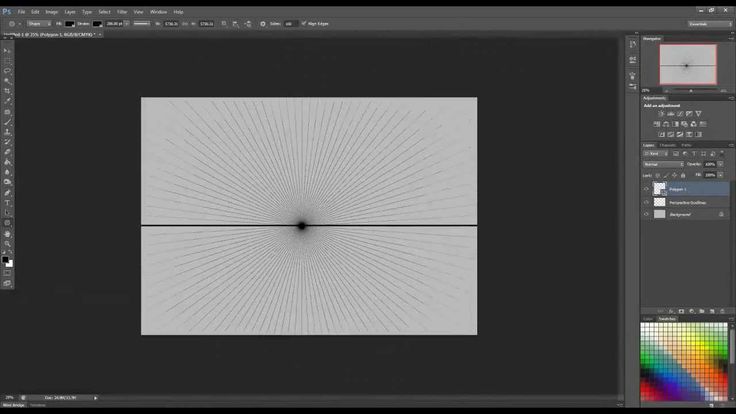Select the Eraser tool
This screenshot has height=414, width=736.
[7, 152]
